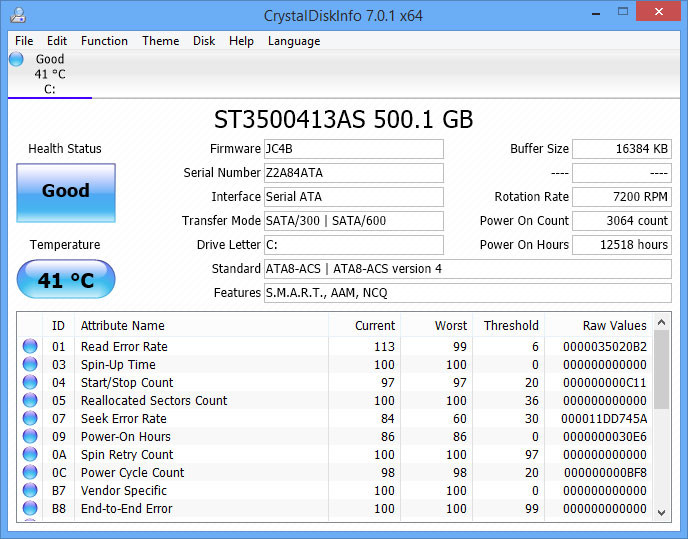Click raw value 000011DD745A

[x=604, y=418]
